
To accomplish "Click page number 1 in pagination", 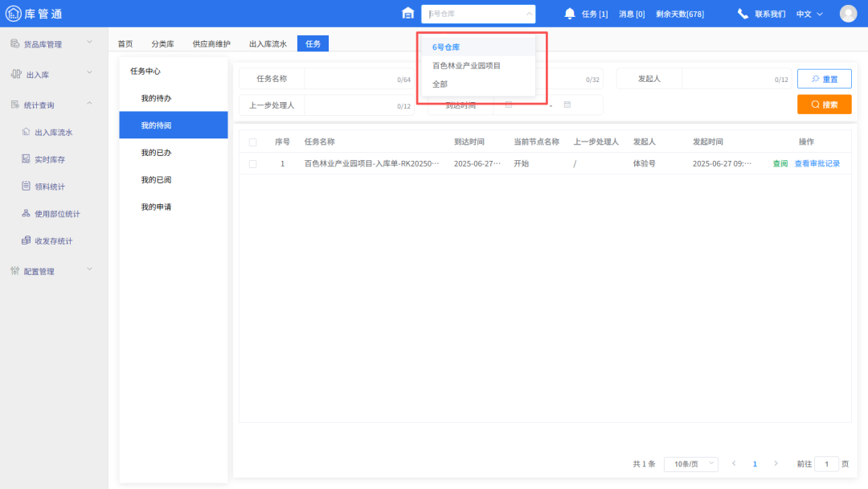I will 755,464.
